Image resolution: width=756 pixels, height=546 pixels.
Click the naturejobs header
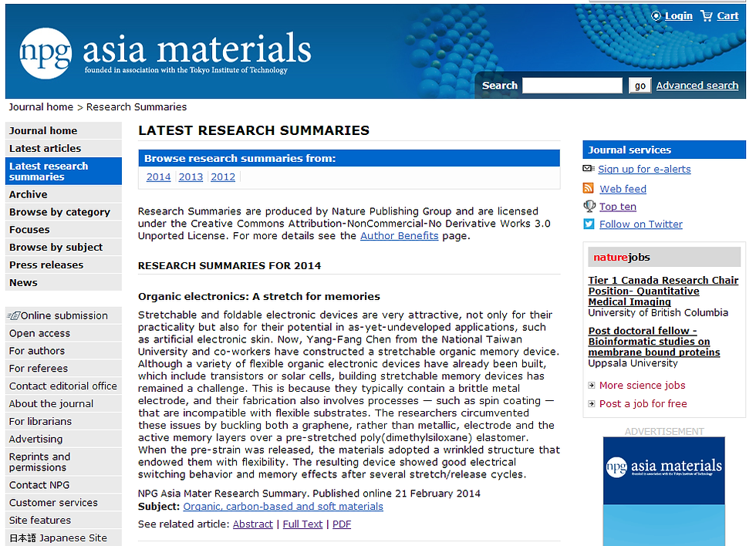[664, 257]
